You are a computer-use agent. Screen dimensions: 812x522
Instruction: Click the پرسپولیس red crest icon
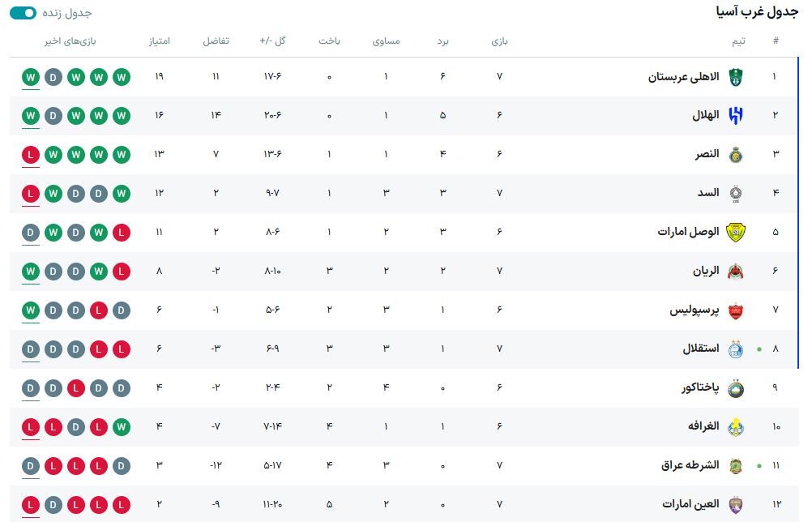coord(735,310)
